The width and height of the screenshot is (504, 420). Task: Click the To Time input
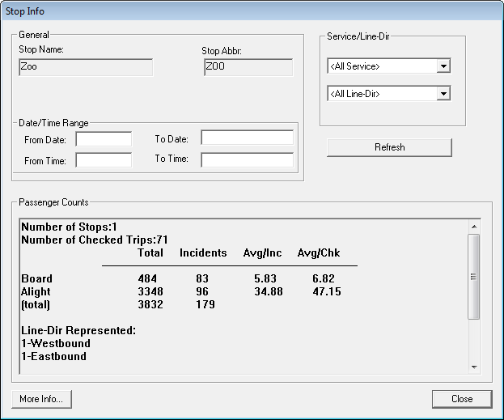tap(248, 160)
